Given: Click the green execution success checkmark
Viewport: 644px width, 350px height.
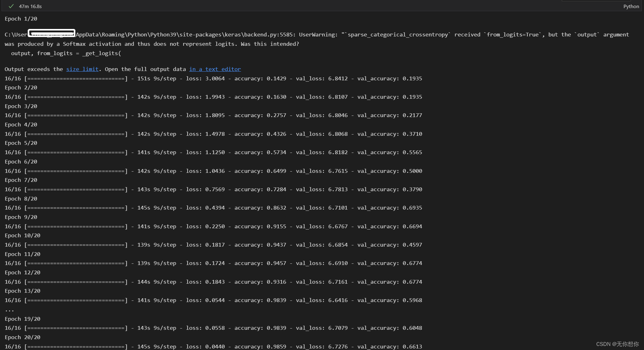Looking at the screenshot, I should [11, 6].
